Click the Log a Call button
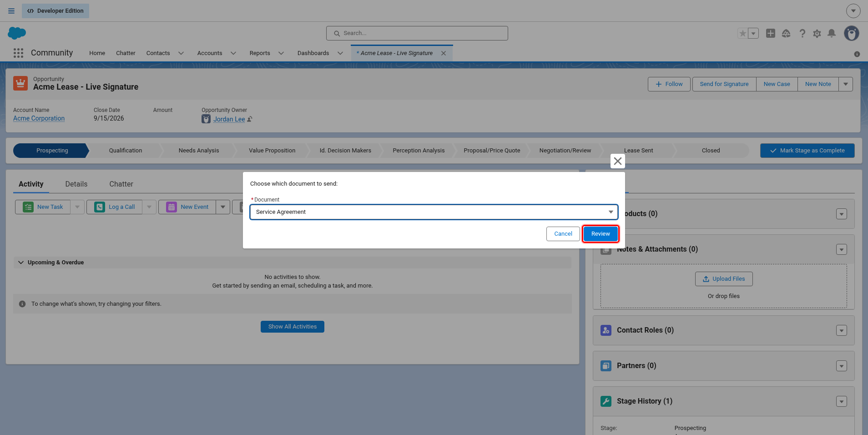This screenshot has height=435, width=868. [114, 207]
